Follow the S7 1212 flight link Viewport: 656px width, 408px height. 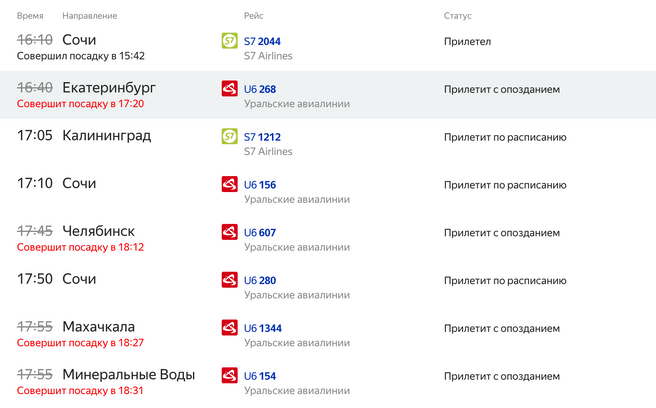[x=262, y=137]
